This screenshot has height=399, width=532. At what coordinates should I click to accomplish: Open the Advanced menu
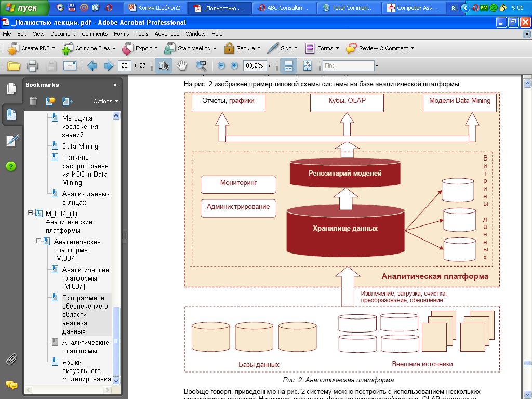(x=167, y=34)
